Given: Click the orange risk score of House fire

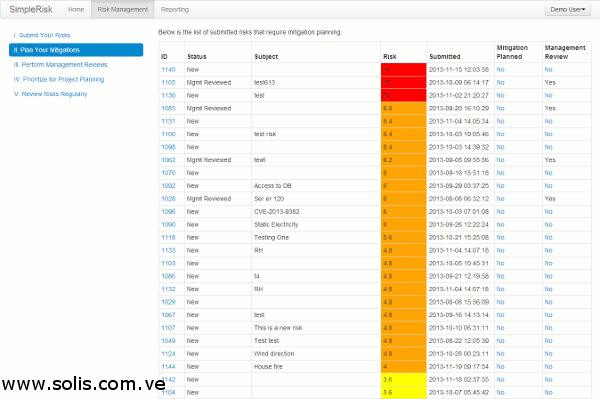Looking at the screenshot, I should coord(404,367).
